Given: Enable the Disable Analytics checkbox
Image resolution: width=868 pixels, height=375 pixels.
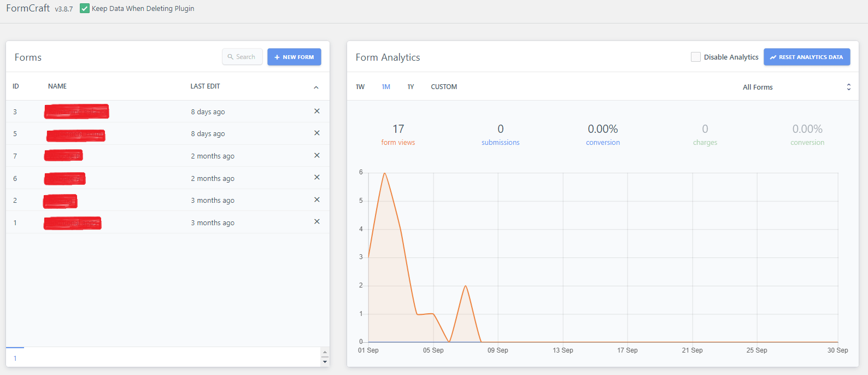Looking at the screenshot, I should click(696, 57).
